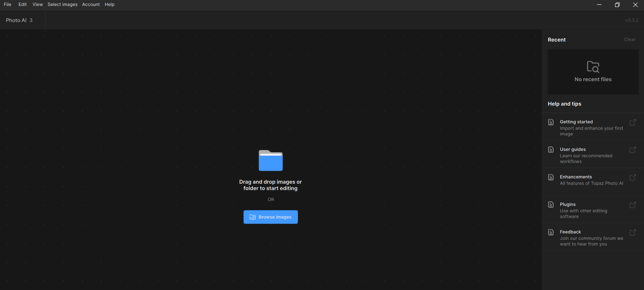Click the Photo AI 3 title
The height and width of the screenshot is (290, 644).
[19, 20]
